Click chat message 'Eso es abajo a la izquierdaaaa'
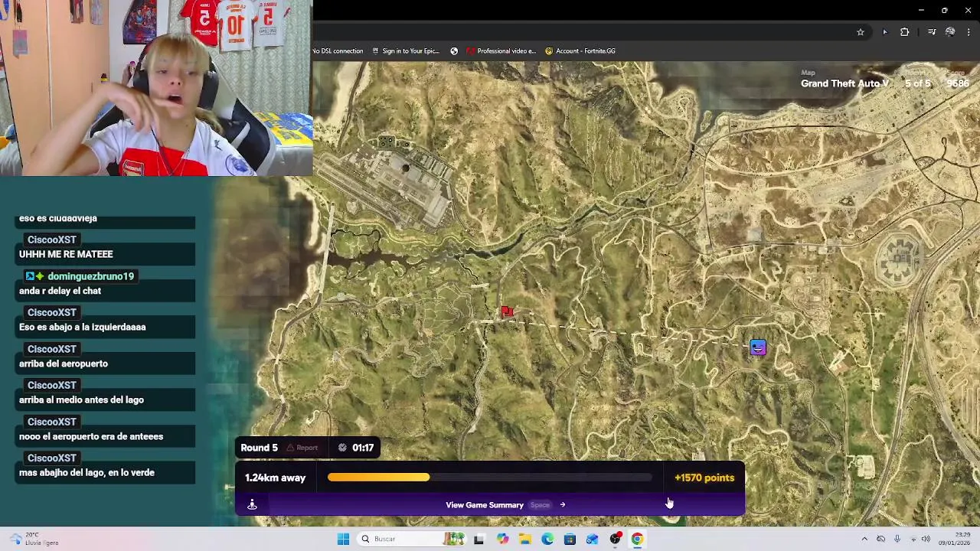The image size is (980, 551). 82,327
